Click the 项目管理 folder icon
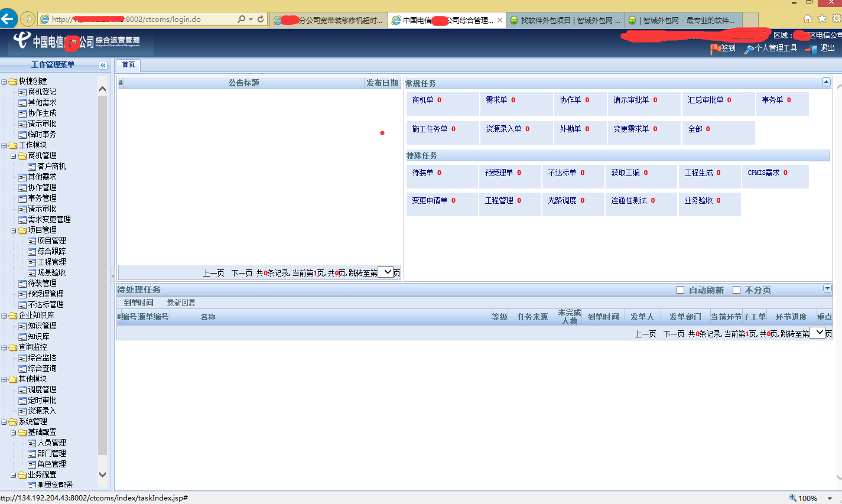Viewport: 842px width, 504px height. [22, 230]
